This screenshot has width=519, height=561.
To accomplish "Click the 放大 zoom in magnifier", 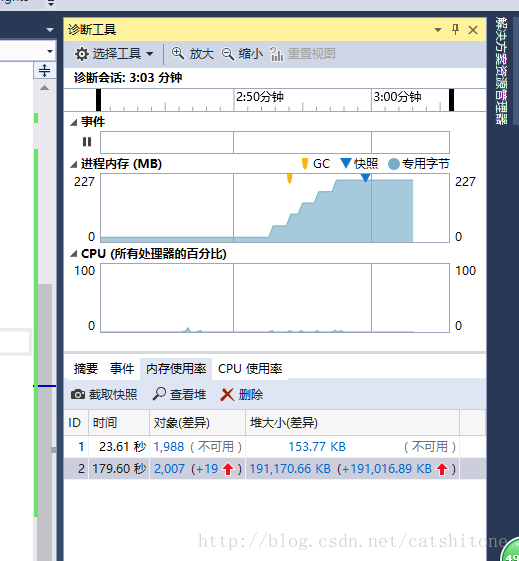I will (x=192, y=54).
